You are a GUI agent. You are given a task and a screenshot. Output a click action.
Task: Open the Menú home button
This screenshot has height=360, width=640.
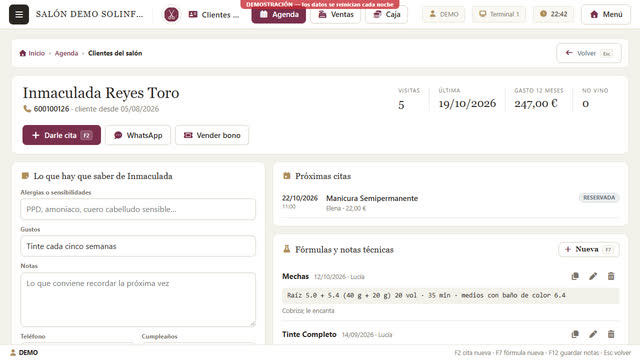[606, 15]
